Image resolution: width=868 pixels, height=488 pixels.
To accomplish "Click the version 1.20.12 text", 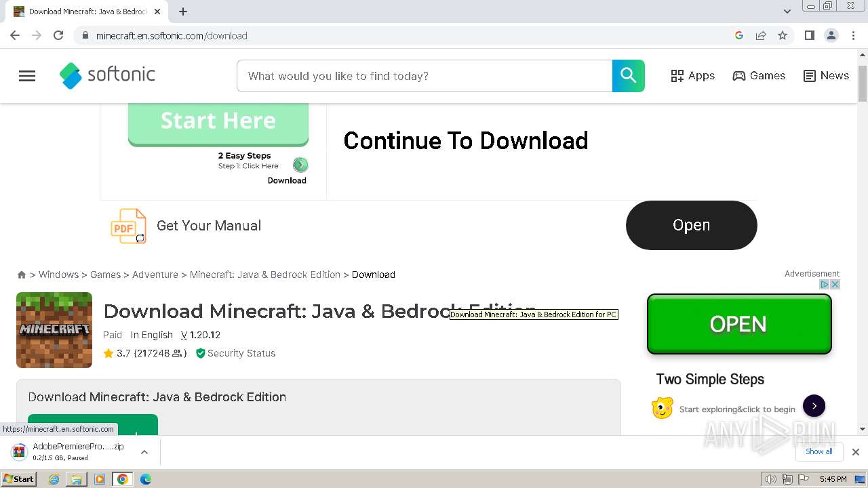I will [x=205, y=335].
